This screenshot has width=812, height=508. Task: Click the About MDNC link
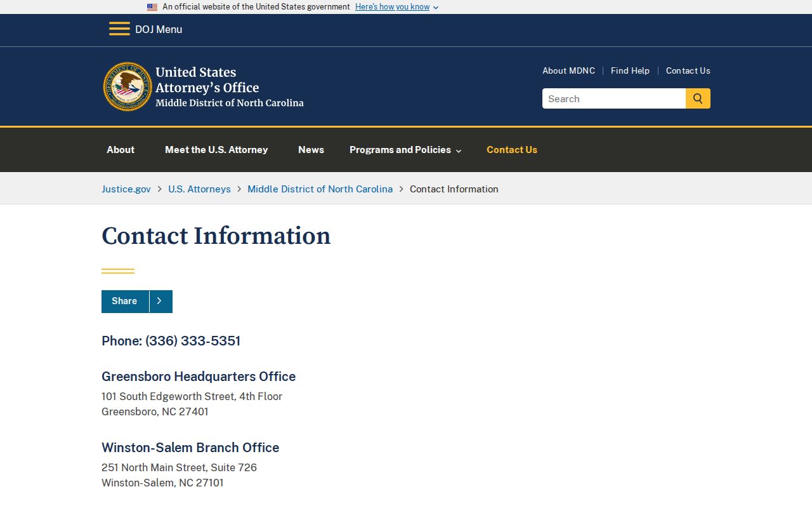[x=568, y=70]
